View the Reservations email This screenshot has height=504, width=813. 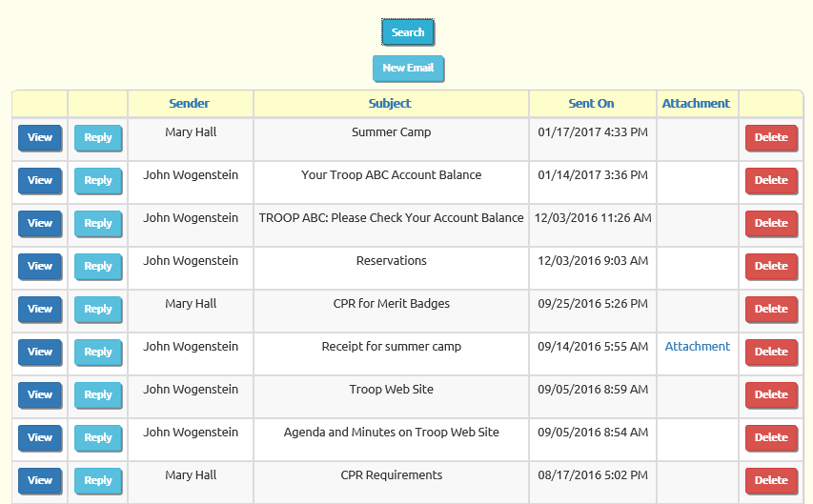pos(40,266)
